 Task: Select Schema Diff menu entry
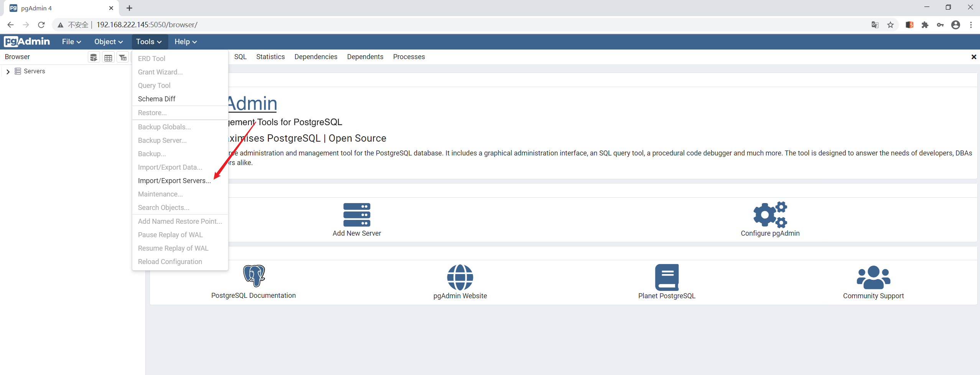[x=180, y=99]
